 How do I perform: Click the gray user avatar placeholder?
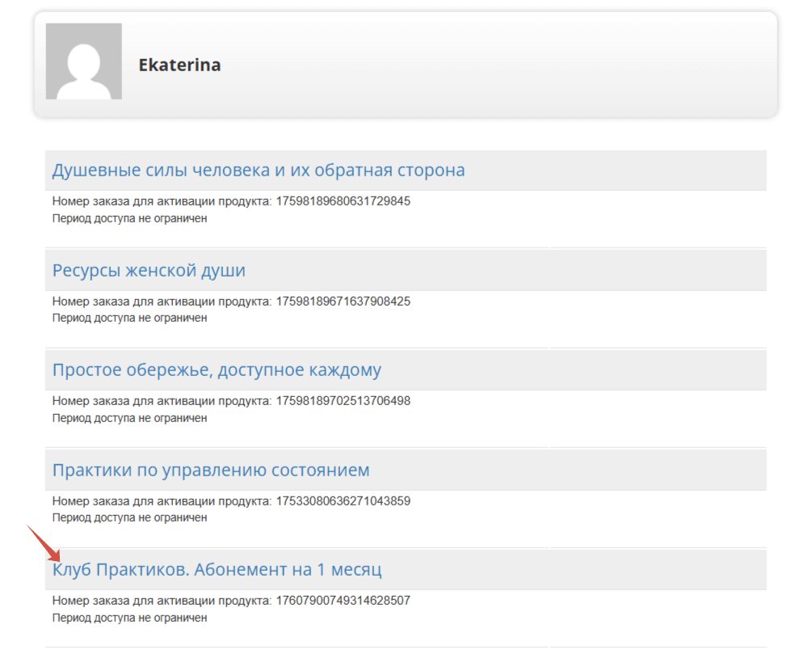(x=83, y=61)
